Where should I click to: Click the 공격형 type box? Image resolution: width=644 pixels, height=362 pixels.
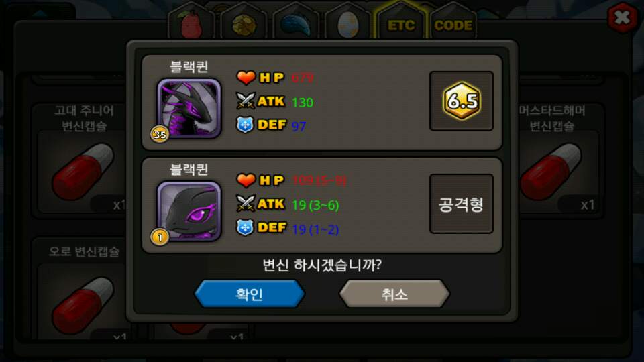pos(462,204)
